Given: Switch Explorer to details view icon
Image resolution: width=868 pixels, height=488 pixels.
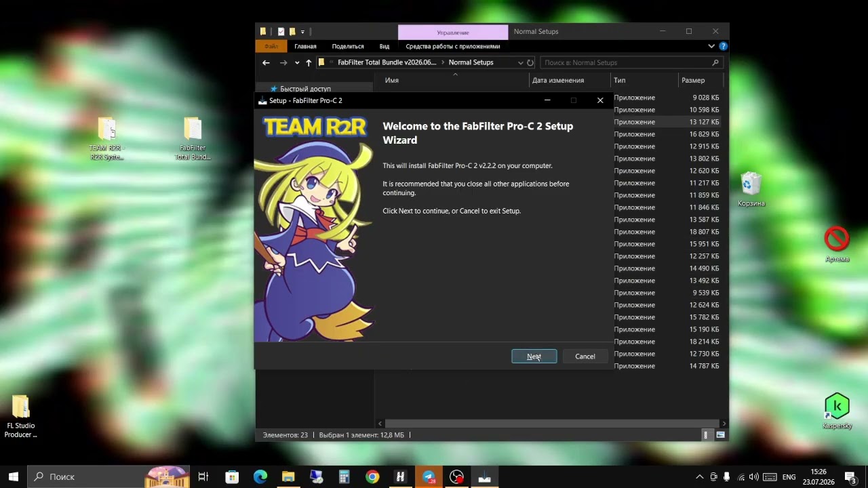Looking at the screenshot, I should tap(706, 435).
